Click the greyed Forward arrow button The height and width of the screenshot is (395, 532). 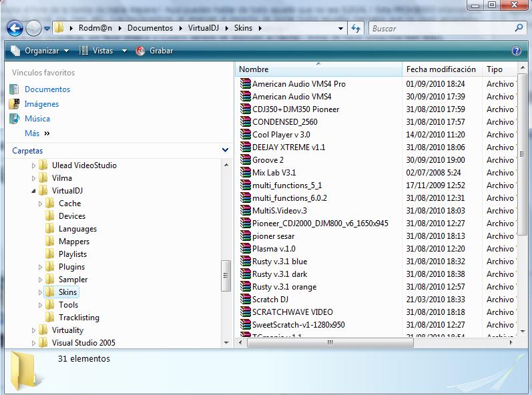33,29
